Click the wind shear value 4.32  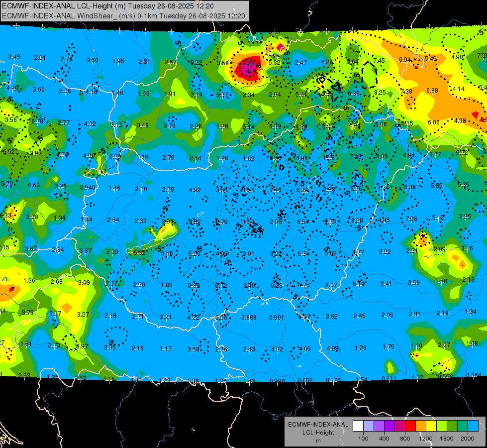coord(277,349)
